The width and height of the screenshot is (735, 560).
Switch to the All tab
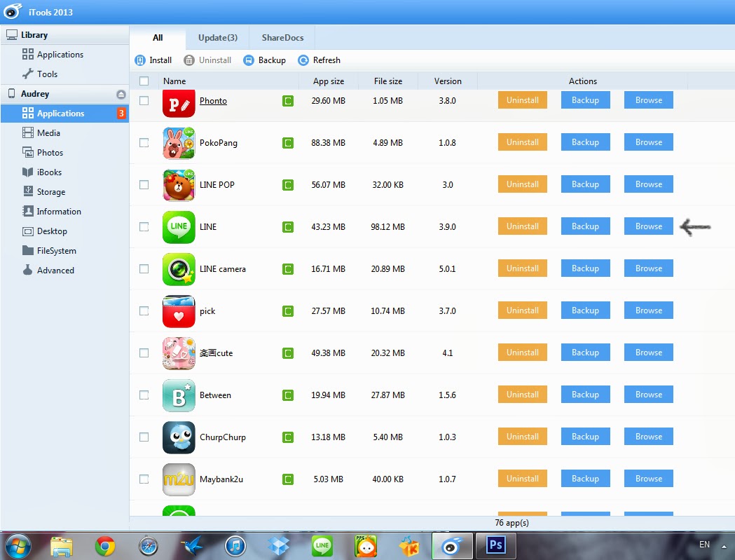pos(158,38)
